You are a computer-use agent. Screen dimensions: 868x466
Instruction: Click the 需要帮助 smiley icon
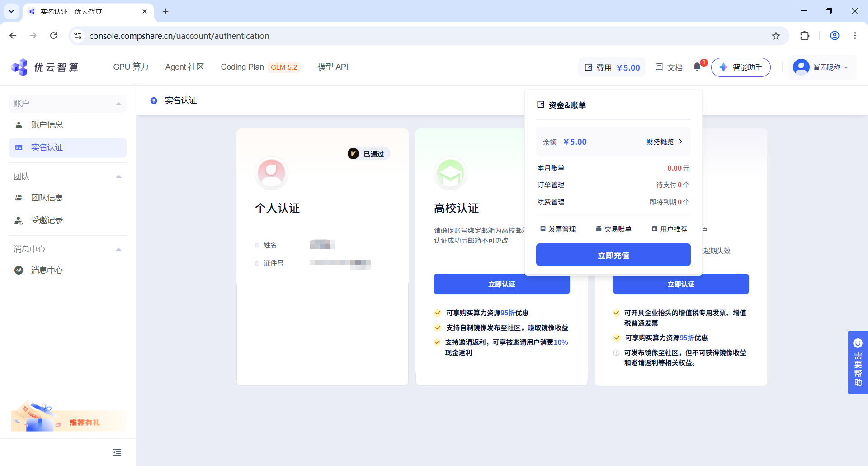[x=858, y=343]
